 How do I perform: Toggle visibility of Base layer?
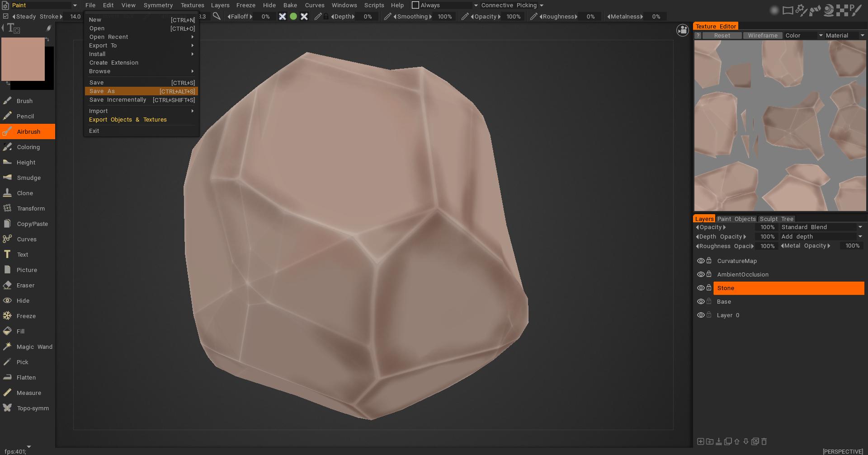point(701,301)
